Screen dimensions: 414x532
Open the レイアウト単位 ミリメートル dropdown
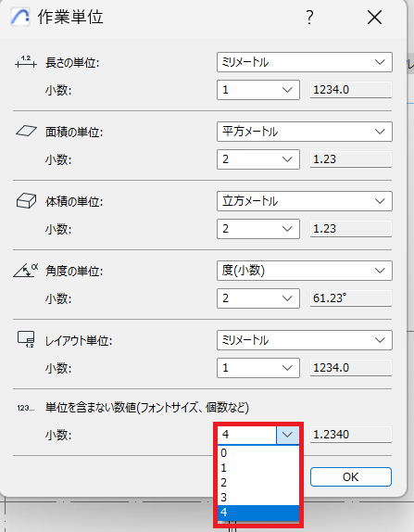coord(305,340)
